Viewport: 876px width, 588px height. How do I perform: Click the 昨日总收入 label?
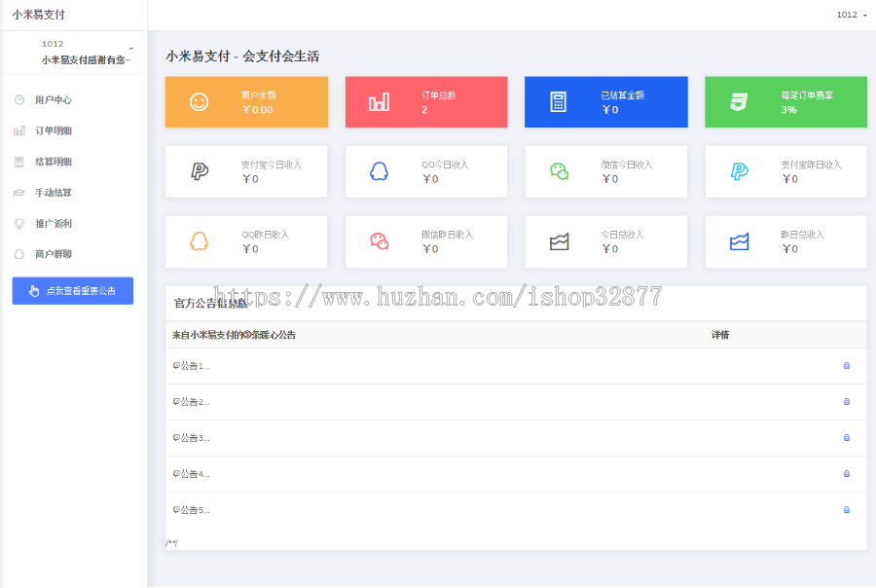pos(802,235)
